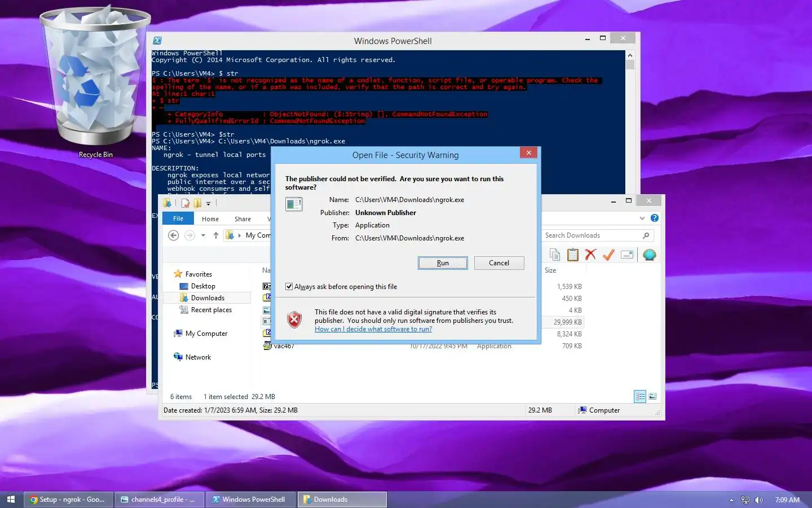The image size is (812, 508).
Task: Switch to large icons view layout
Action: tap(652, 397)
